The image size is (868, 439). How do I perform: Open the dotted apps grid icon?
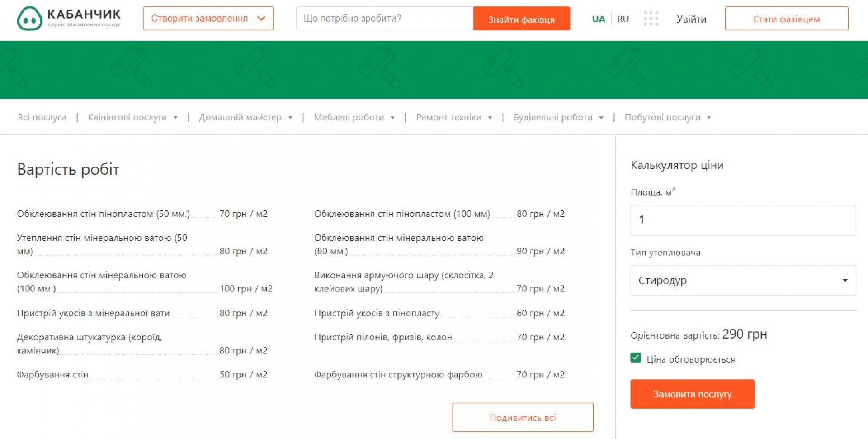pyautogui.click(x=651, y=19)
